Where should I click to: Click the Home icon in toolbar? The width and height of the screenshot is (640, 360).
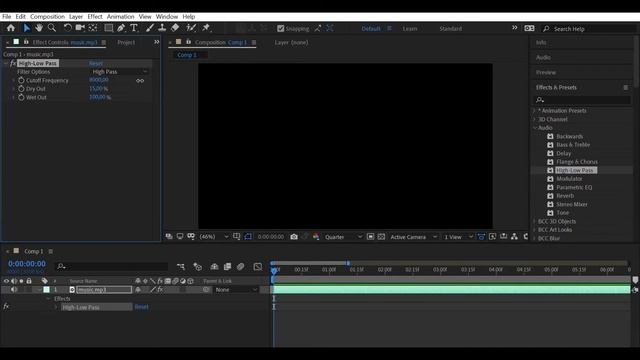point(11,28)
